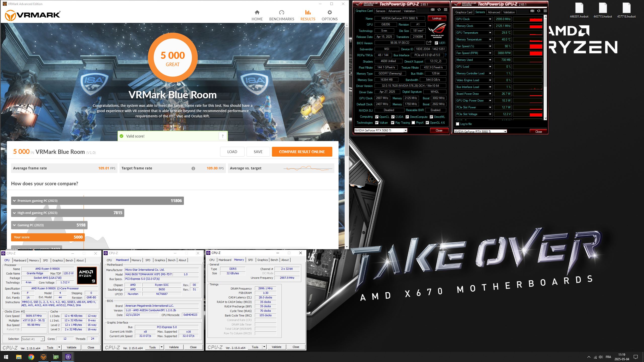Click Validate in Memory CPU-Z window

[276, 347]
